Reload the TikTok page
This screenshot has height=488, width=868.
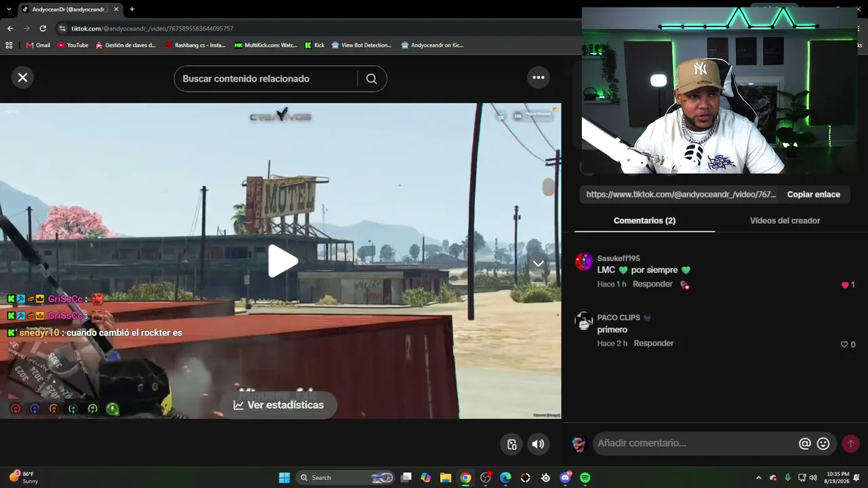pyautogui.click(x=43, y=28)
